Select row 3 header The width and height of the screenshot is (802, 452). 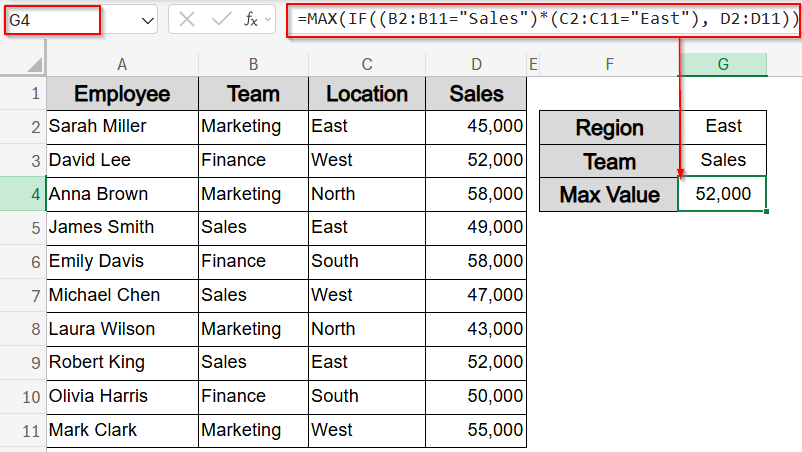pyautogui.click(x=23, y=161)
